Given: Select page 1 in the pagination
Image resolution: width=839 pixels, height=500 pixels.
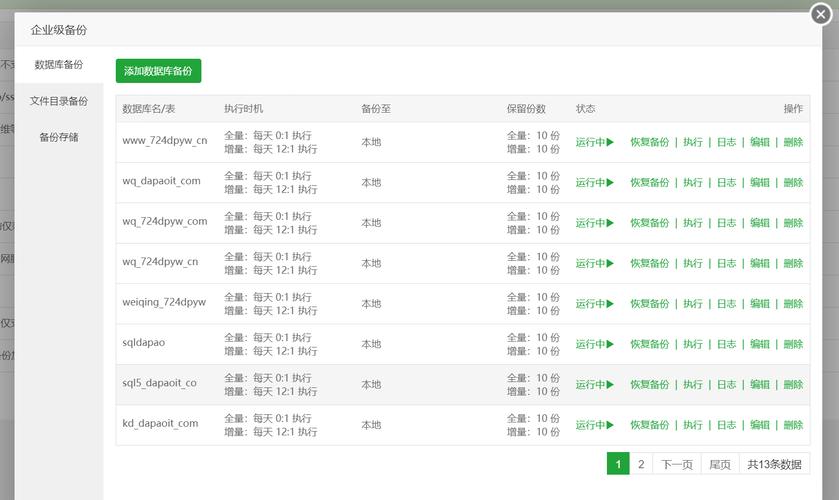Looking at the screenshot, I should [x=618, y=464].
